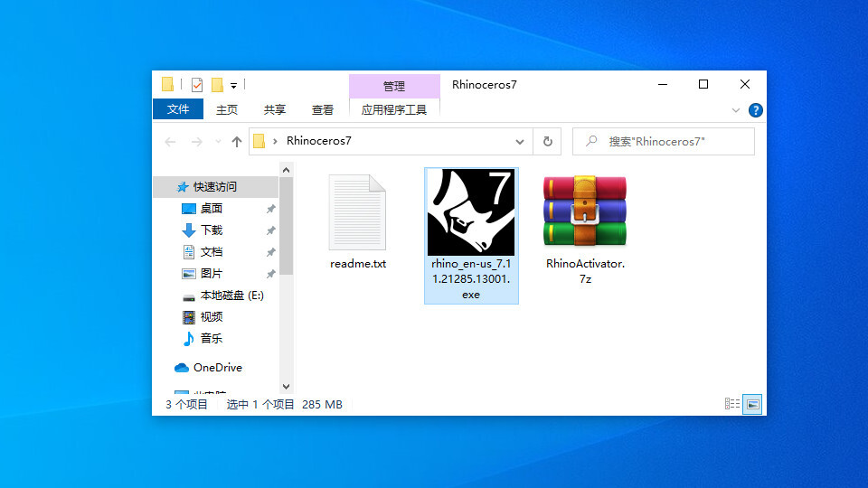868x488 pixels.
Task: Expand the ribbon with the chevron
Action: 735,110
